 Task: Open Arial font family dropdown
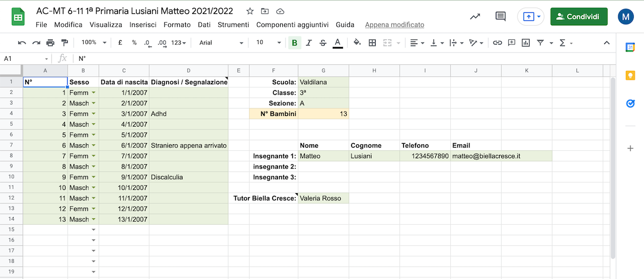coord(221,42)
